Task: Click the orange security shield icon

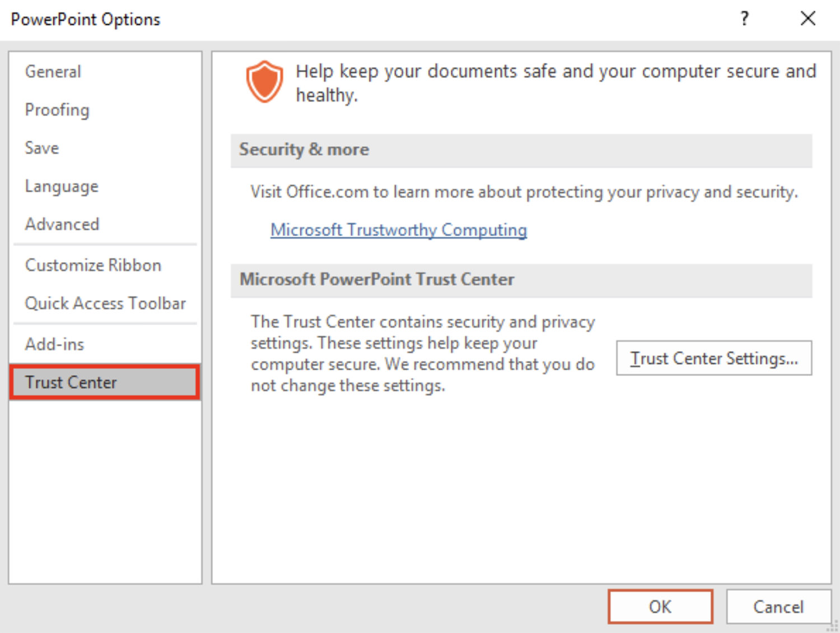Action: 264,82
